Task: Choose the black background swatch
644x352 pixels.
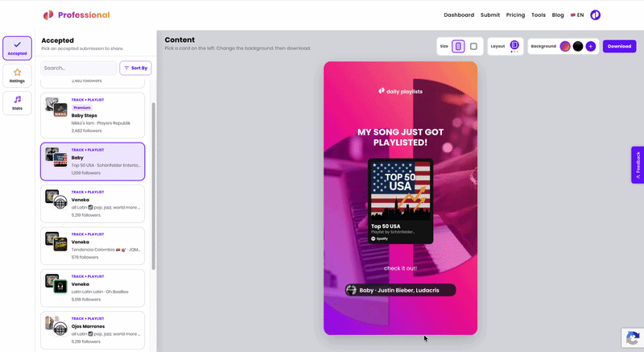Action: [x=578, y=47]
